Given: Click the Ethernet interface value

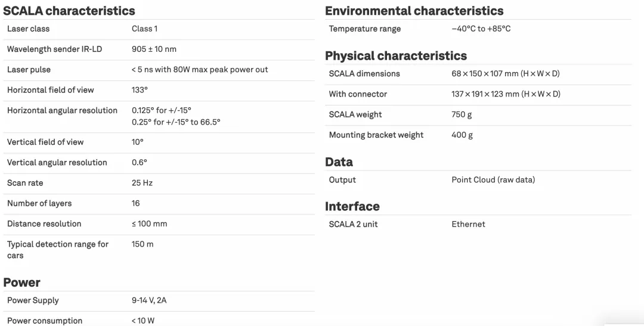Looking at the screenshot, I should (468, 224).
